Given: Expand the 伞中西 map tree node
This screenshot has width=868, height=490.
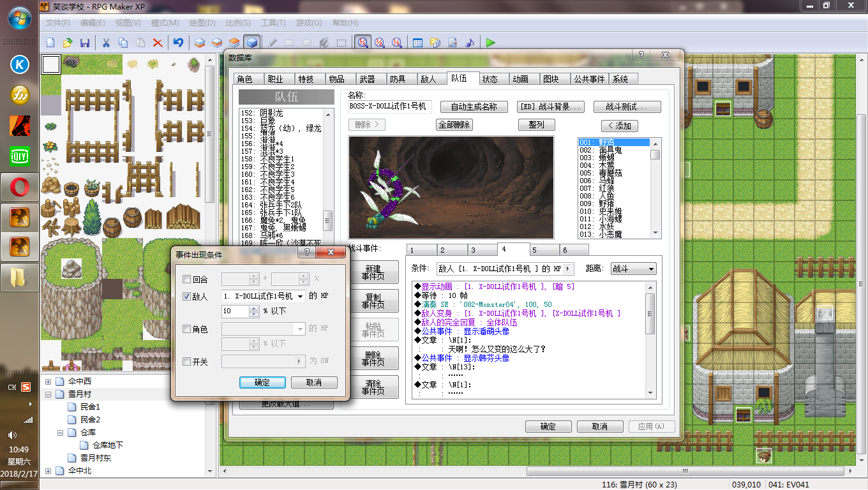Looking at the screenshot, I should (48, 382).
